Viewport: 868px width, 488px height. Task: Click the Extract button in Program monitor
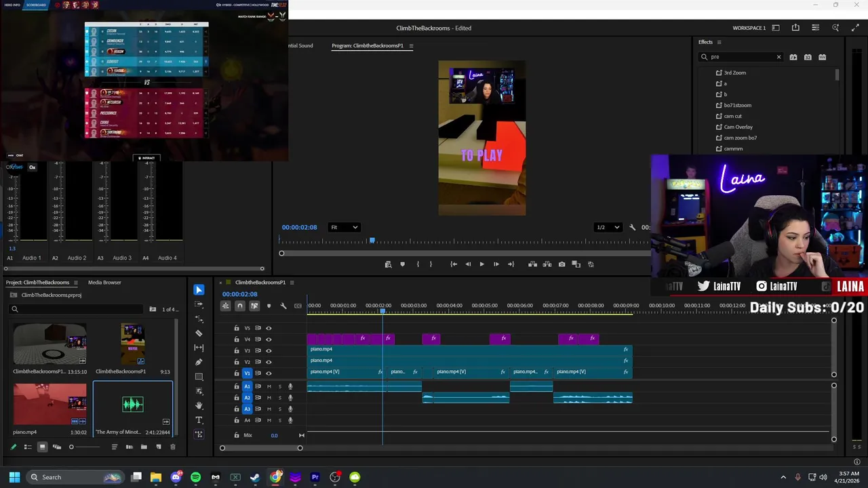pos(547,264)
